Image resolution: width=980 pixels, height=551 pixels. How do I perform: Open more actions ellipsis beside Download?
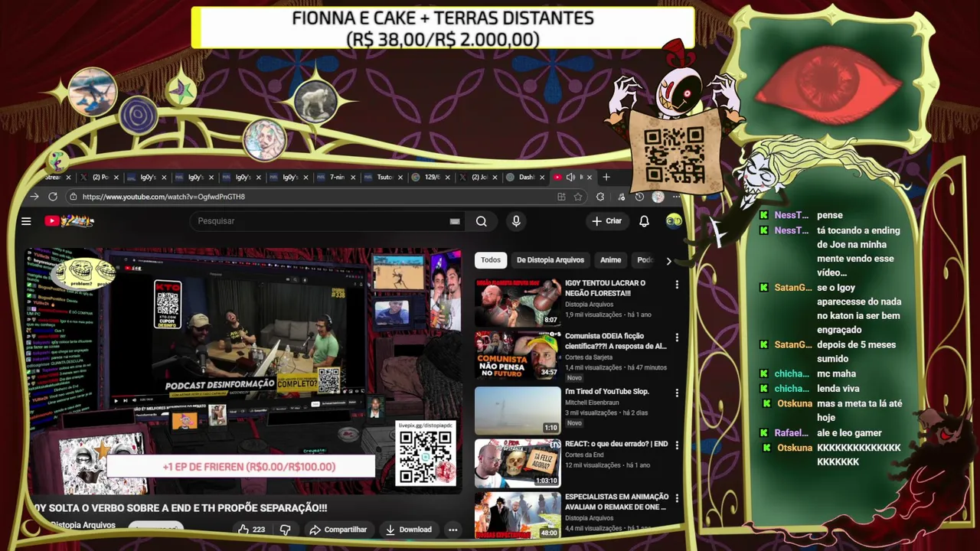pyautogui.click(x=453, y=530)
